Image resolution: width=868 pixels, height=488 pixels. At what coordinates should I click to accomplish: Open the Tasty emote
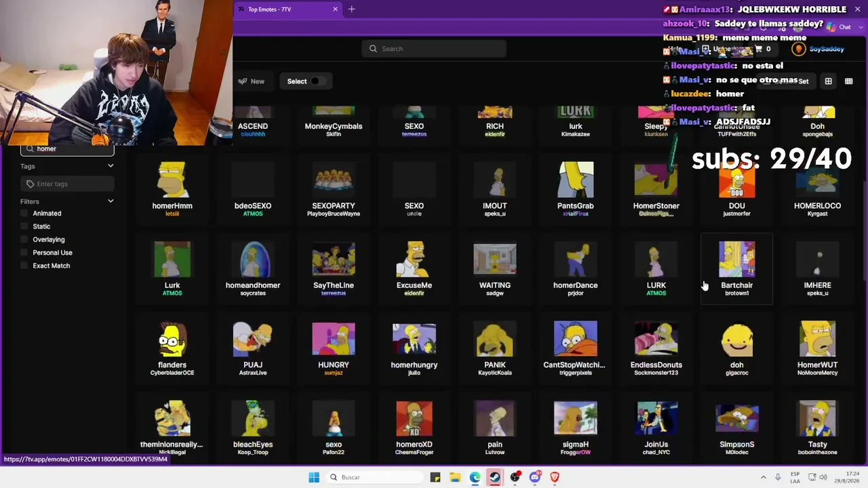tap(817, 428)
